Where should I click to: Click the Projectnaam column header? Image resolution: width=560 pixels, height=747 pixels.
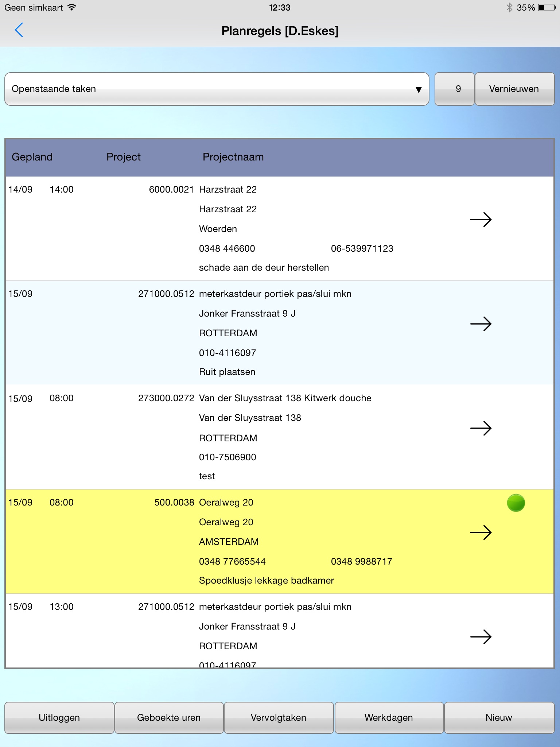point(233,157)
